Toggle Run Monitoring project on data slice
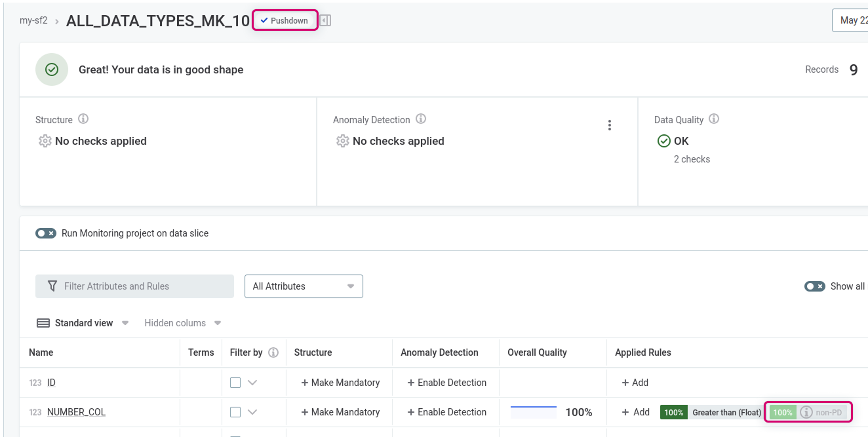The image size is (868, 437). tap(46, 233)
